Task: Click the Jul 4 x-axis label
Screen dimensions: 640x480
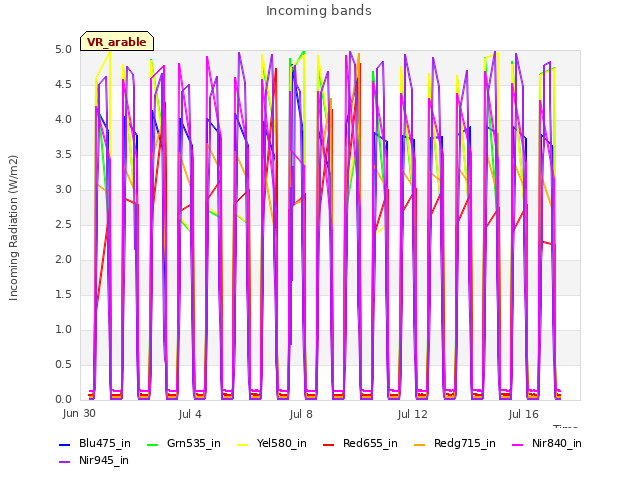Action: coord(190,414)
